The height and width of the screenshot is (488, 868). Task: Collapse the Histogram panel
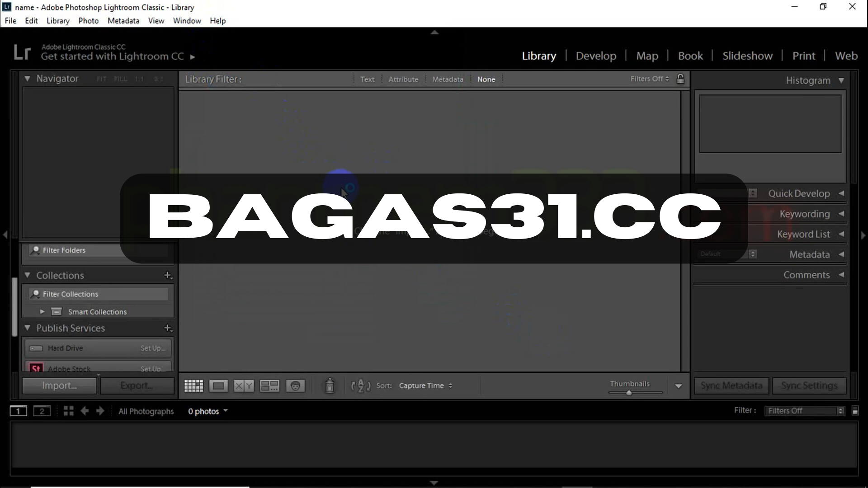[841, 80]
